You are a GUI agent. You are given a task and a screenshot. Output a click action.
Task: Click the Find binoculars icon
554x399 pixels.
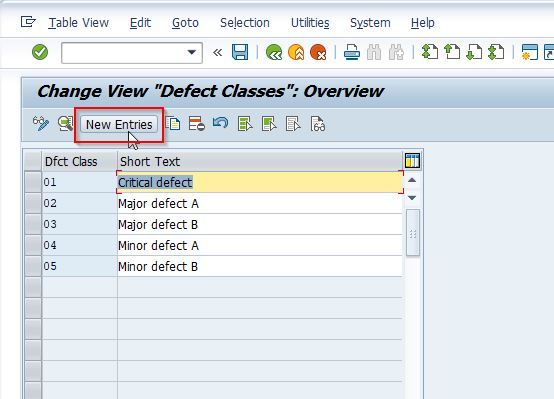point(374,52)
